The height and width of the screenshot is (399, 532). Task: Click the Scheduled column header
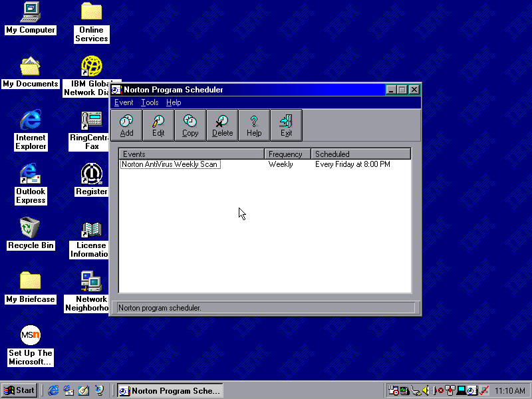coord(360,154)
